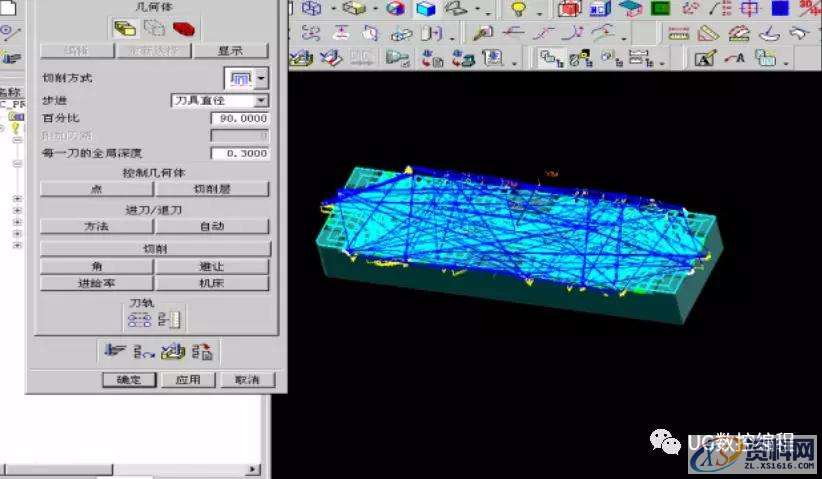
Task: Click the 百分比 input field
Action: pyautogui.click(x=239, y=119)
